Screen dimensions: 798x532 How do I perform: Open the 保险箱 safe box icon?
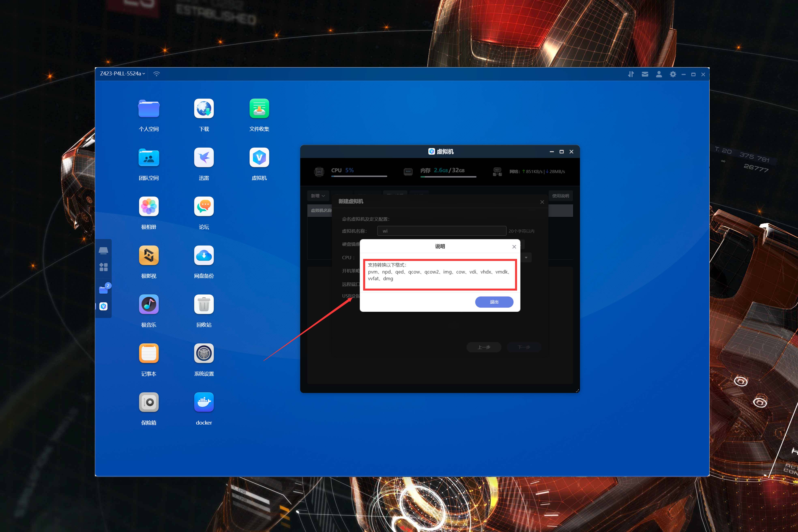[149, 402]
